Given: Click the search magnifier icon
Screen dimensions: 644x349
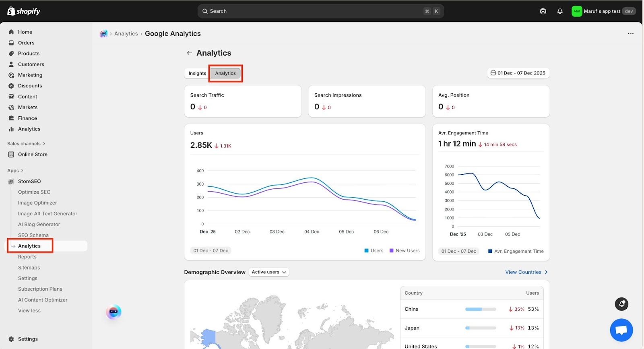Looking at the screenshot, I should 205,11.
